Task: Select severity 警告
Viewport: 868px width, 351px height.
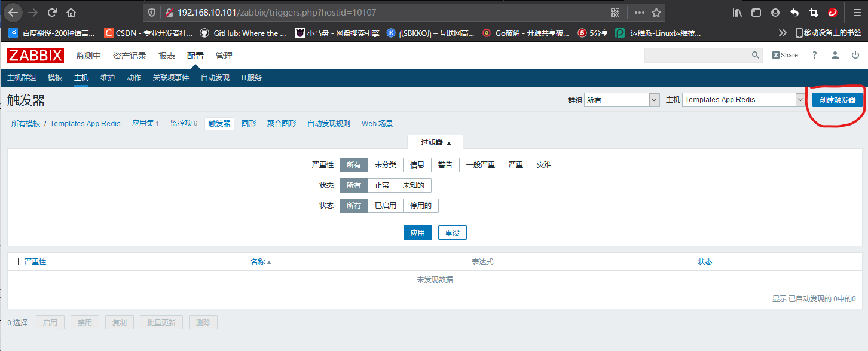Action: (x=445, y=165)
